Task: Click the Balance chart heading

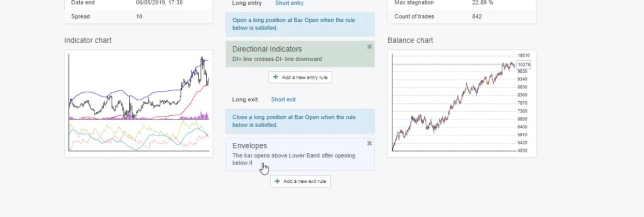Action: click(x=410, y=40)
